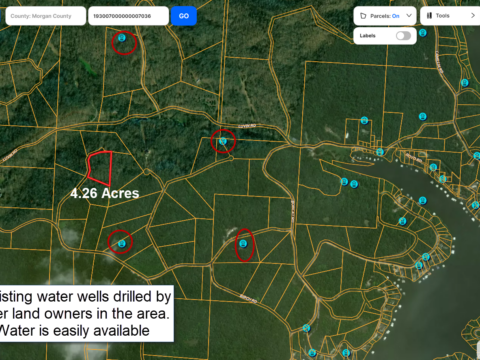This screenshot has height=360, width=480.
Task: Click the well marker inside the red oval
Action: 243,244
